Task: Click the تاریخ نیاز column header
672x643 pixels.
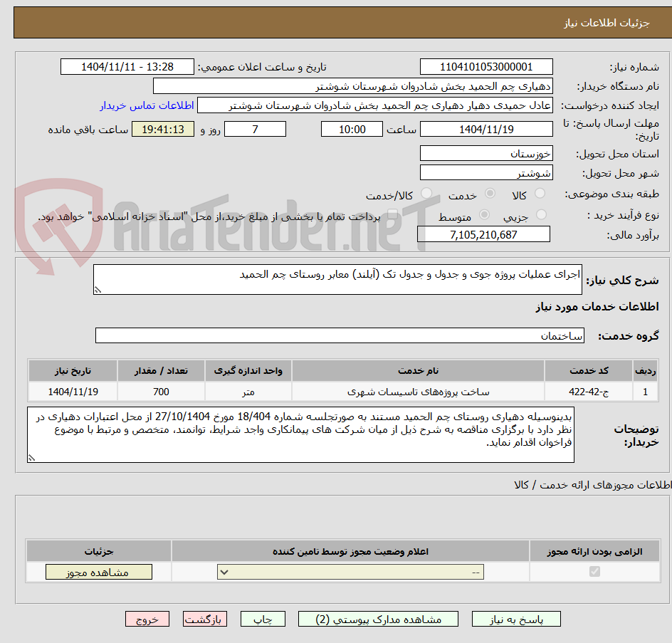Action: (73, 371)
